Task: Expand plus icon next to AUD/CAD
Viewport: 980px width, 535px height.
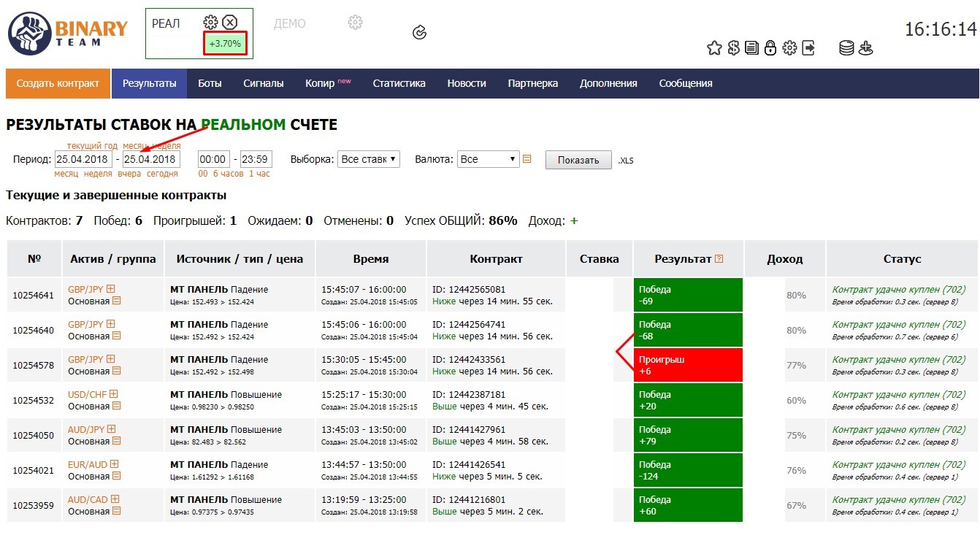Action: pyautogui.click(x=115, y=499)
